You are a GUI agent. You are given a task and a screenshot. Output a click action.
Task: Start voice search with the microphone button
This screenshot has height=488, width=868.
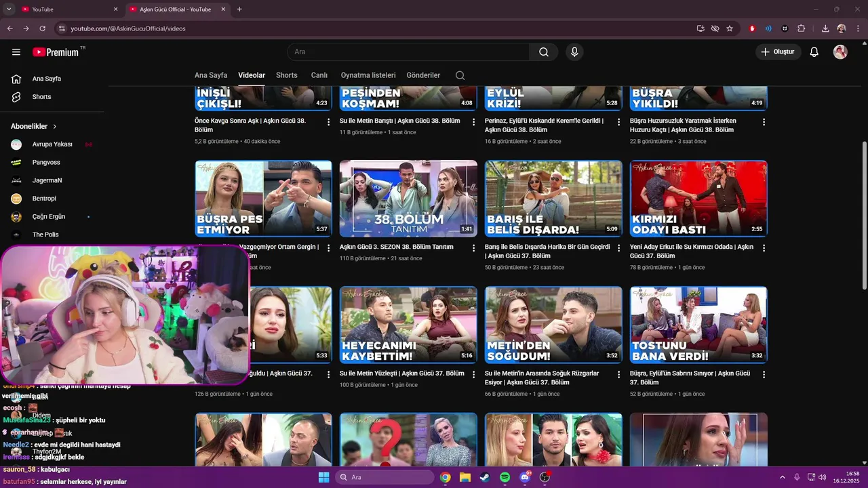[574, 52]
